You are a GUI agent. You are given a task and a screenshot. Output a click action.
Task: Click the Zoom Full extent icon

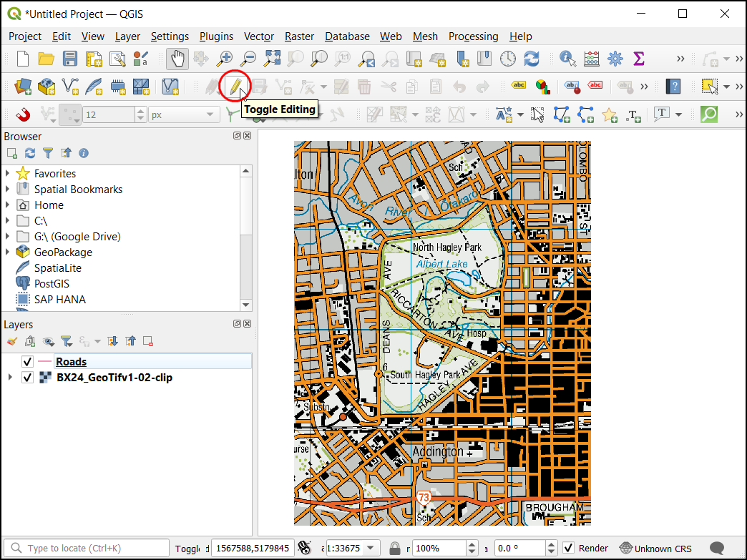coord(272,59)
